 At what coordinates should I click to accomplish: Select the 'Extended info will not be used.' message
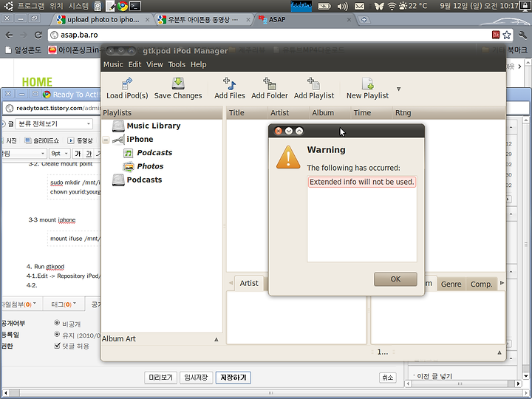click(361, 182)
